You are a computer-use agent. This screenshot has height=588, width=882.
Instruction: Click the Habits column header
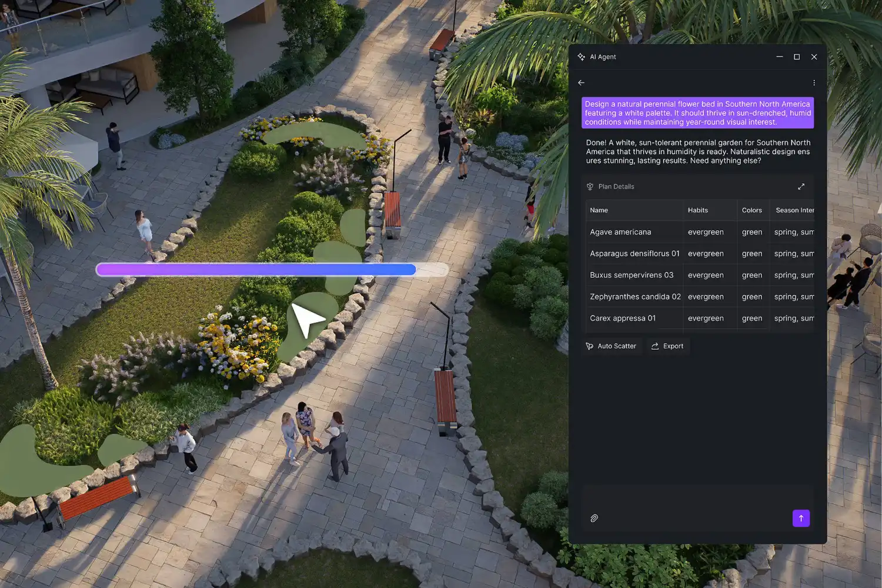click(698, 210)
